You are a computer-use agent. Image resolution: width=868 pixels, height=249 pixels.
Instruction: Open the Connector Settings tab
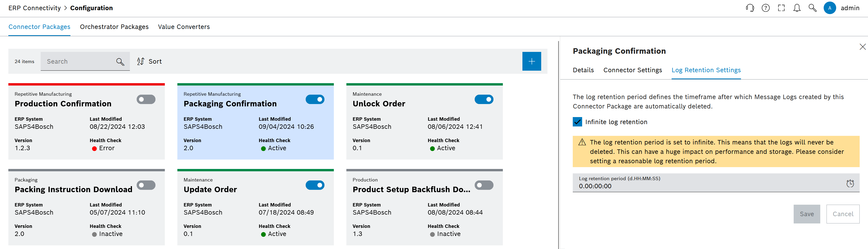point(632,70)
